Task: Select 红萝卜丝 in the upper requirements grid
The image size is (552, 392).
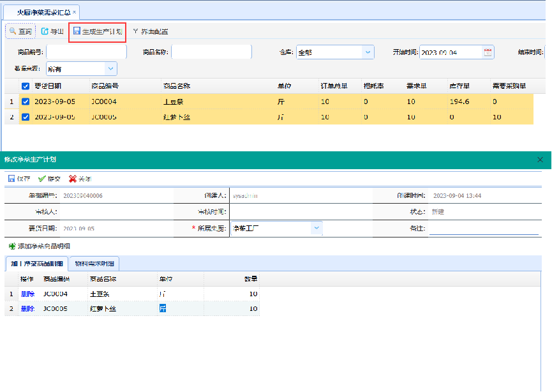Action: pos(176,117)
